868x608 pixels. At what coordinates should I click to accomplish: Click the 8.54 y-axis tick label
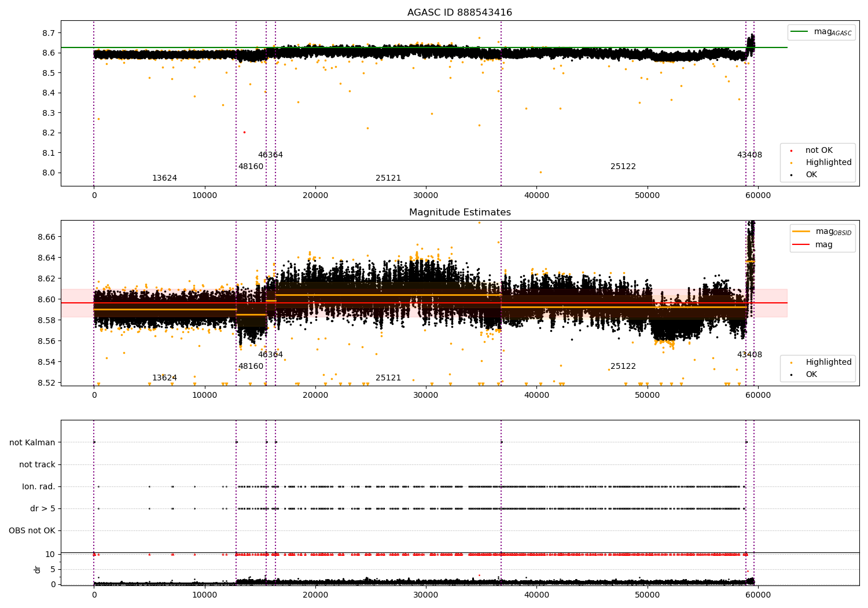pos(46,362)
